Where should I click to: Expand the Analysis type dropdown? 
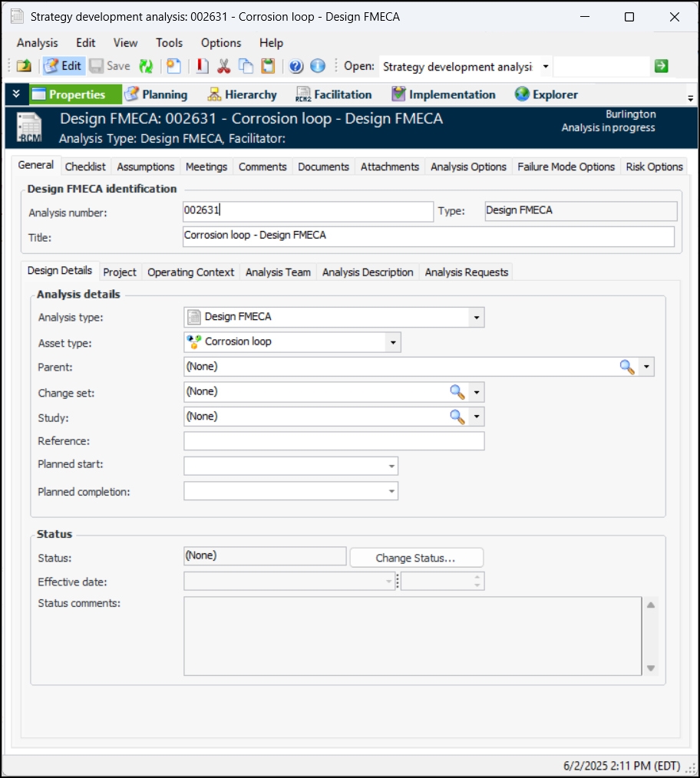pyautogui.click(x=477, y=318)
